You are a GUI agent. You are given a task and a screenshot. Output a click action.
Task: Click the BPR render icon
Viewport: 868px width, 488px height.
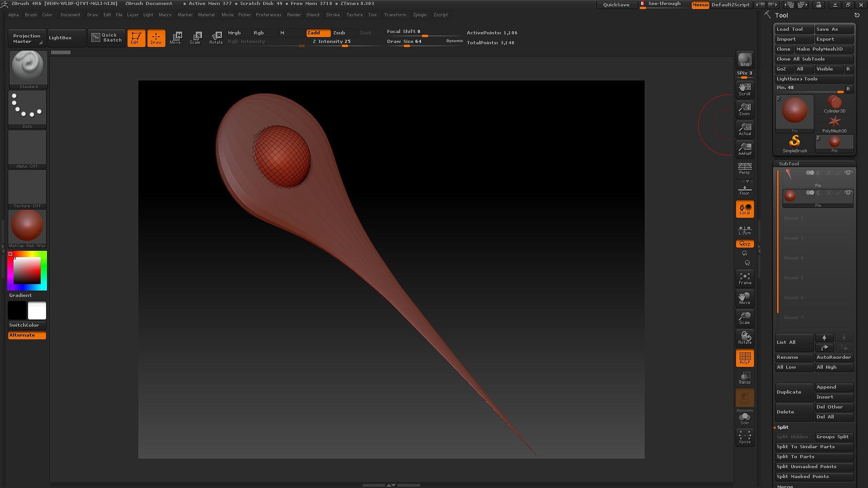pos(745,60)
